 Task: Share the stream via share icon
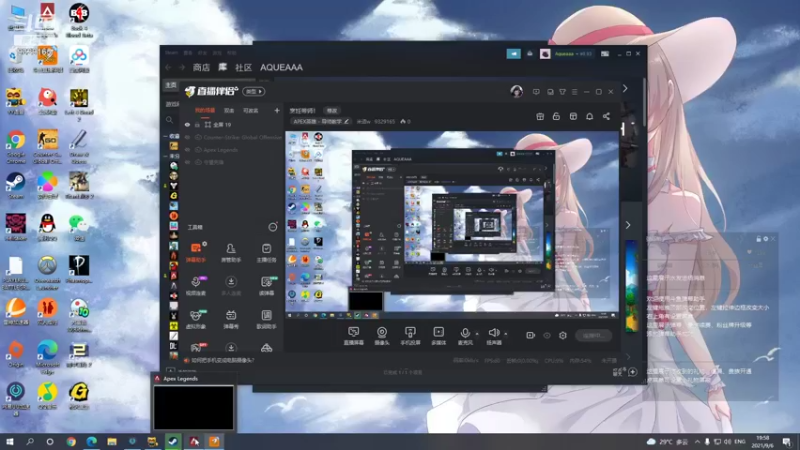click(606, 116)
